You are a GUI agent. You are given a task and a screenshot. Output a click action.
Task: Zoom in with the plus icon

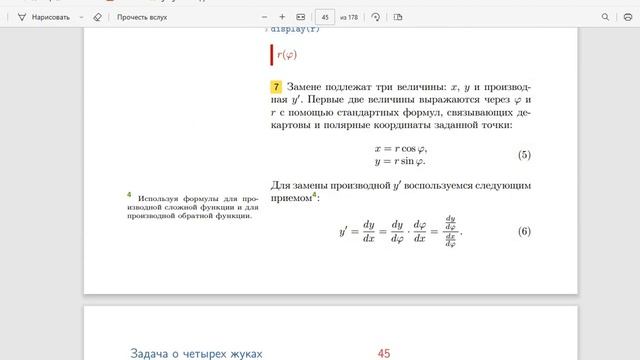click(282, 17)
